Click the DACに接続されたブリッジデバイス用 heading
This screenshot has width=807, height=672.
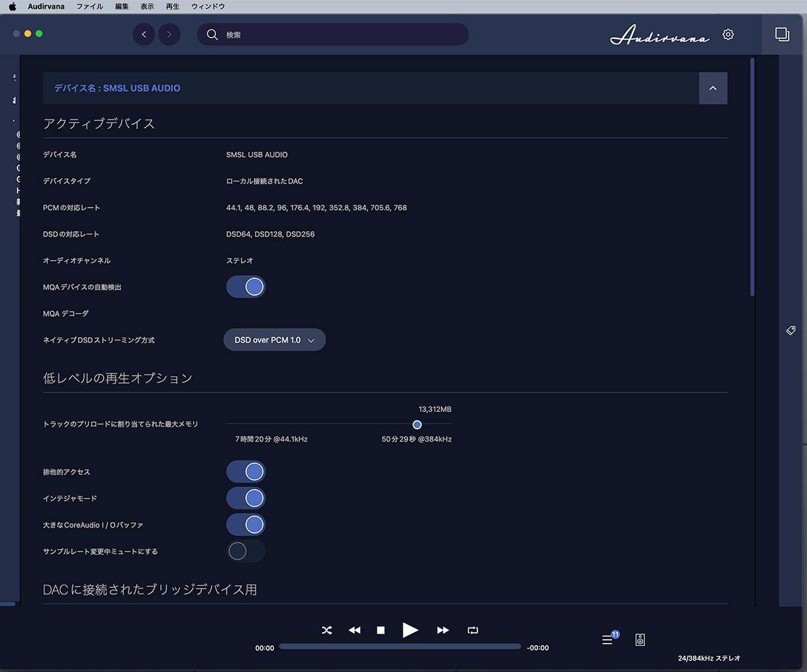(x=150, y=589)
